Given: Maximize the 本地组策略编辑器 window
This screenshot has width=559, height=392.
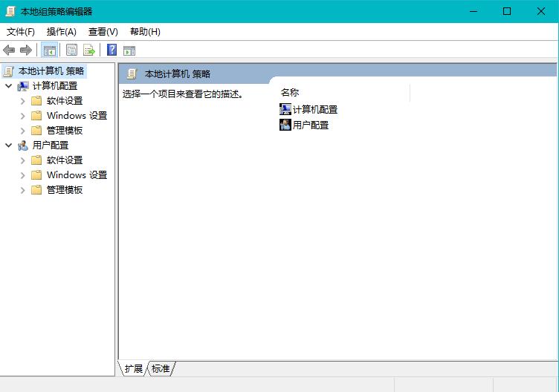Looking at the screenshot, I should pos(507,11).
